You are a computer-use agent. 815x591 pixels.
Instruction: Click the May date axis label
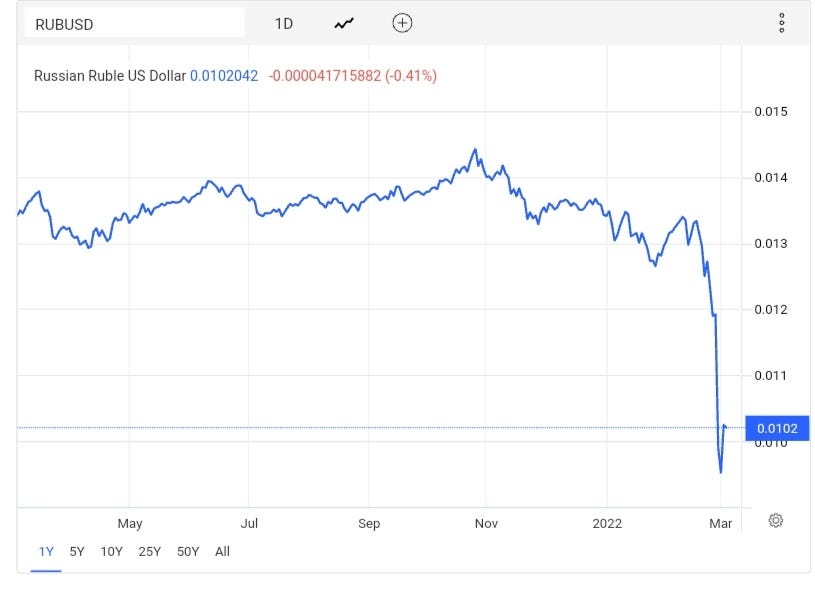tap(130, 523)
